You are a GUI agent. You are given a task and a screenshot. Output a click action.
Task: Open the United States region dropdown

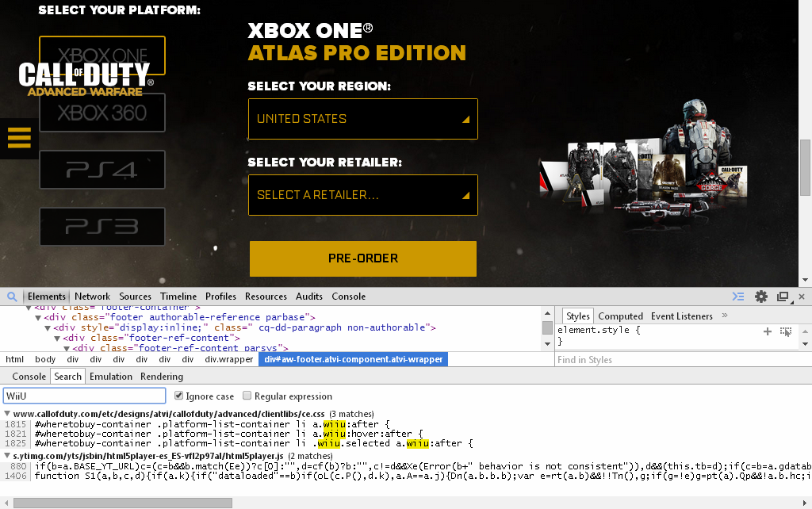[x=363, y=119]
